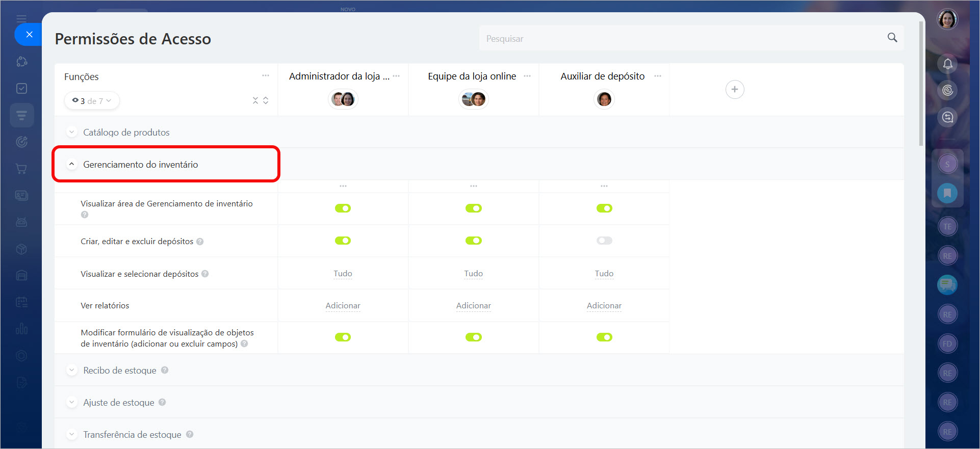Open section options dots under Equipe column
Image resolution: width=980 pixels, height=449 pixels.
point(474,186)
